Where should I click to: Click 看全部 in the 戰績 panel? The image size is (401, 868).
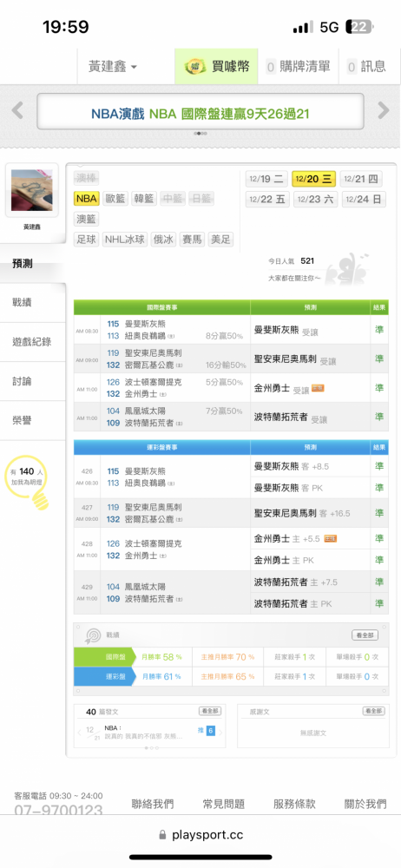pos(365,635)
